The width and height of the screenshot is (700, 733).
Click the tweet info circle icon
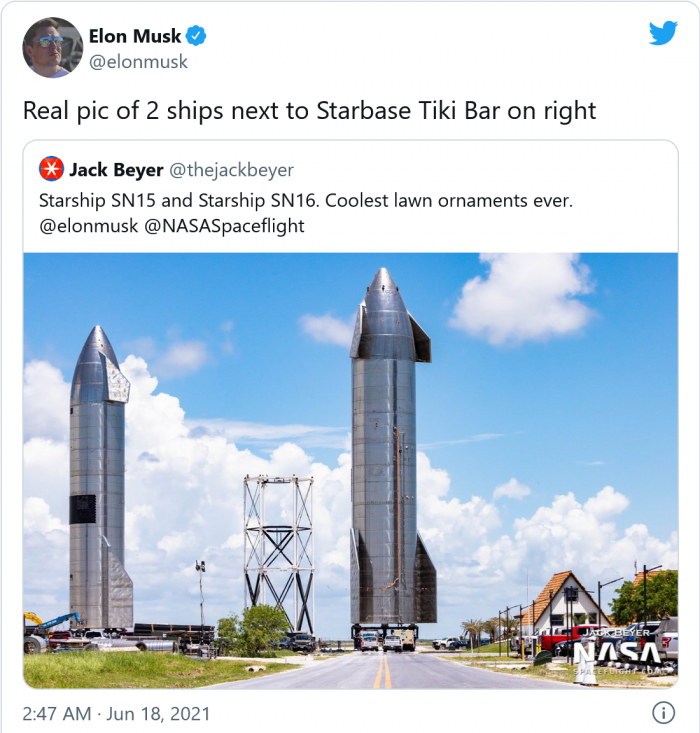pos(663,712)
